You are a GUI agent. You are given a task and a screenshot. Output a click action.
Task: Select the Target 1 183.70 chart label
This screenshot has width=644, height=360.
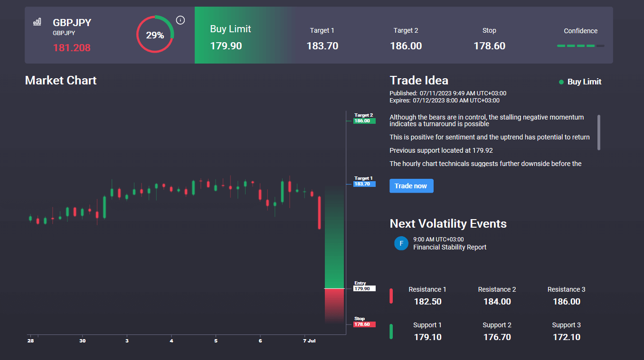tap(364, 181)
